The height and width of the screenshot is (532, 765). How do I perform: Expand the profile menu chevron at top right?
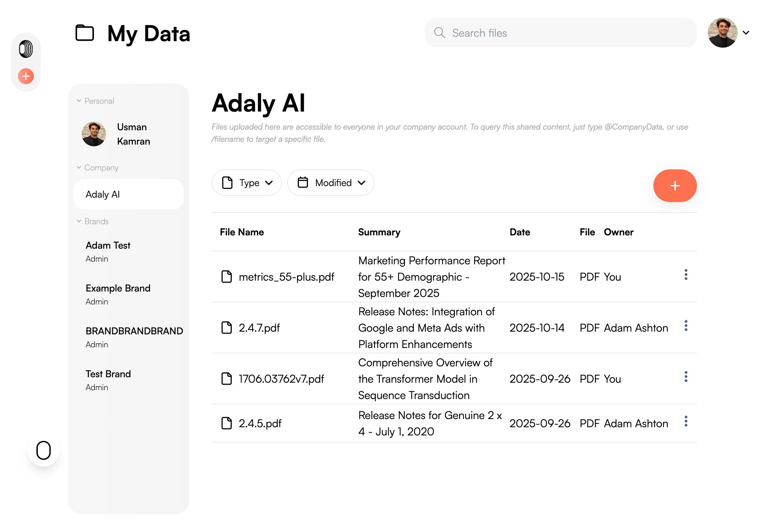click(746, 33)
